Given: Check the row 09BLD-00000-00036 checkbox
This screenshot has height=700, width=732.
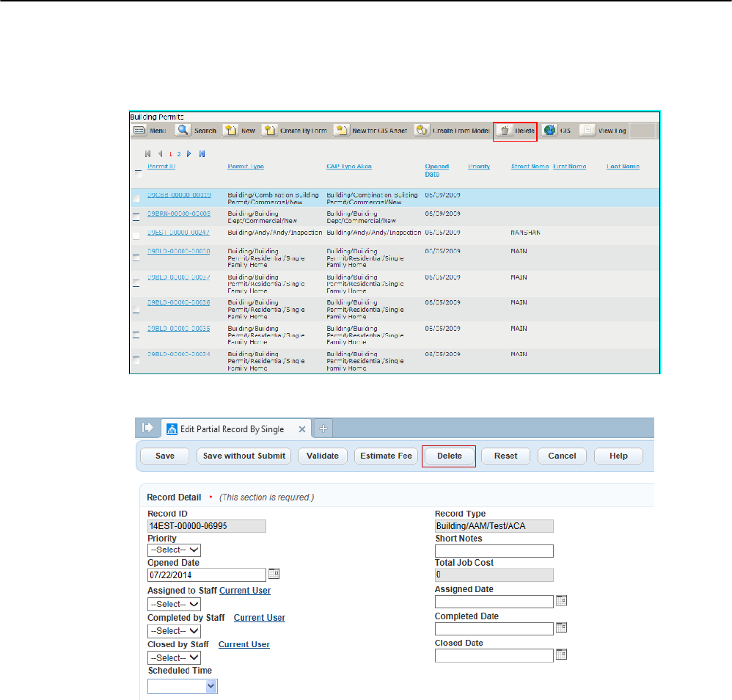Looking at the screenshot, I should [x=136, y=309].
